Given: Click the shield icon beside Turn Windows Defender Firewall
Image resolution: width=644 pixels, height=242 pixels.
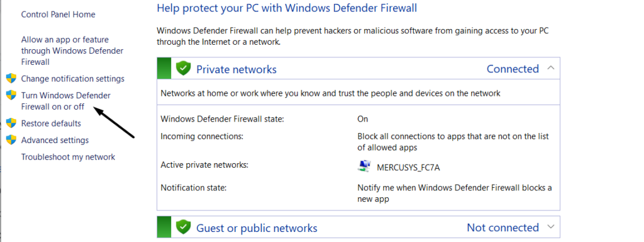Looking at the screenshot, I should [11, 95].
